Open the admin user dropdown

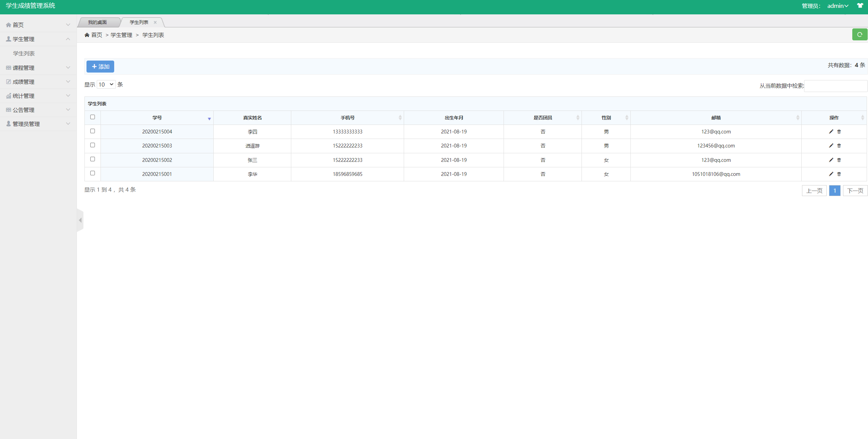838,6
